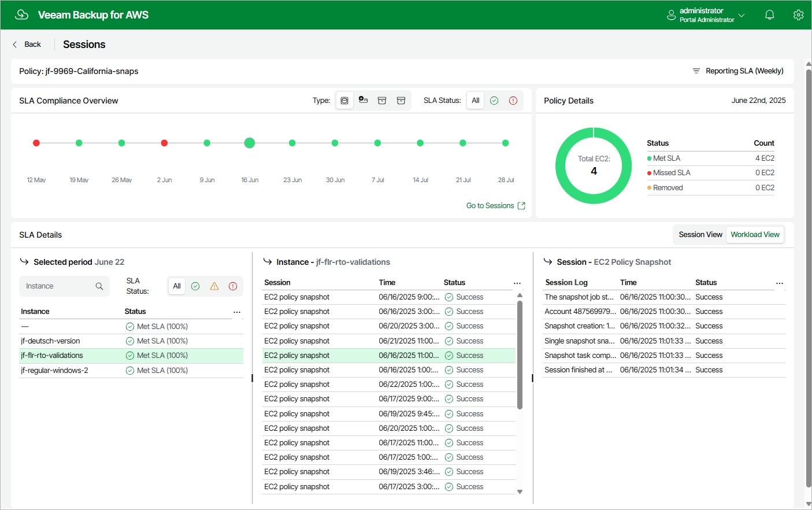Go back using the Back arrow
This screenshot has width=812, height=510.
click(x=27, y=45)
